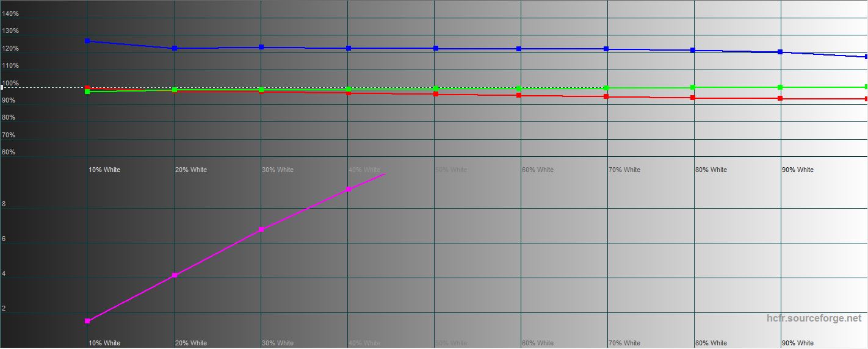Select the blue data point at 70% White
The image size is (868, 349).
pos(606,49)
